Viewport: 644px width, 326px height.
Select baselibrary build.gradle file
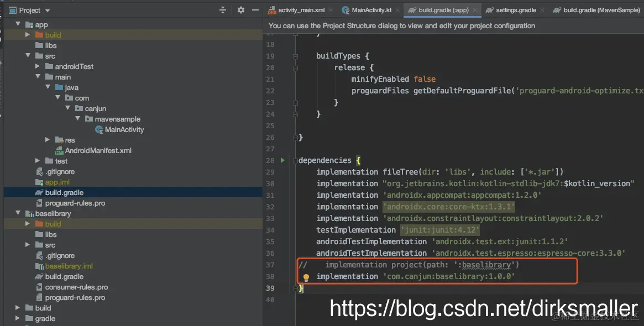click(64, 277)
